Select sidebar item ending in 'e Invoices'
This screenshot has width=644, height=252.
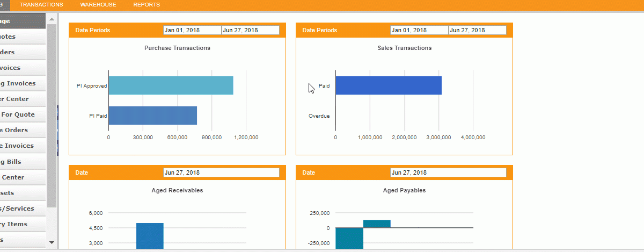[x=23, y=146]
